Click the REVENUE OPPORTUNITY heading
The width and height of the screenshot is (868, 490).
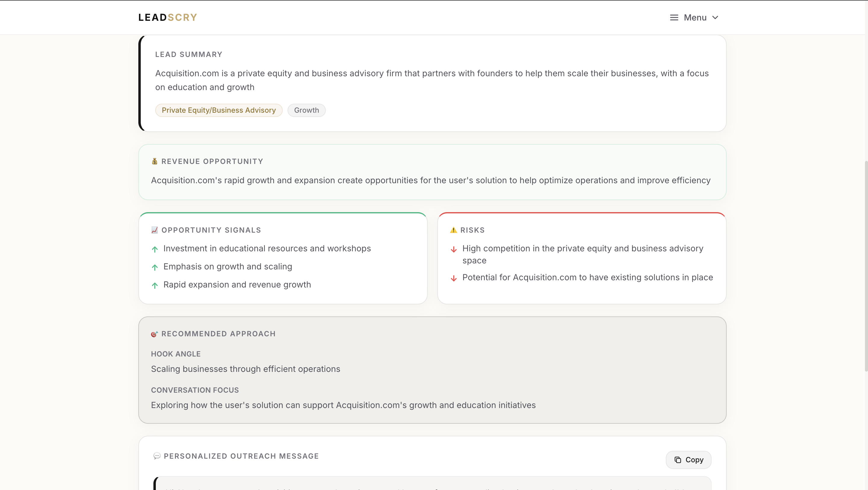coord(212,162)
